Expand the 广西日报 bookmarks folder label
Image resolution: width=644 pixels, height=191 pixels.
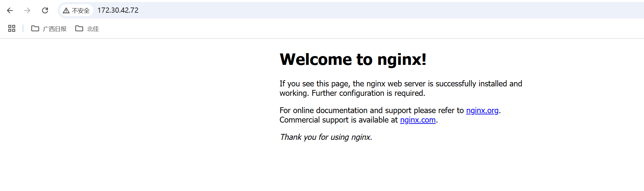[54, 29]
